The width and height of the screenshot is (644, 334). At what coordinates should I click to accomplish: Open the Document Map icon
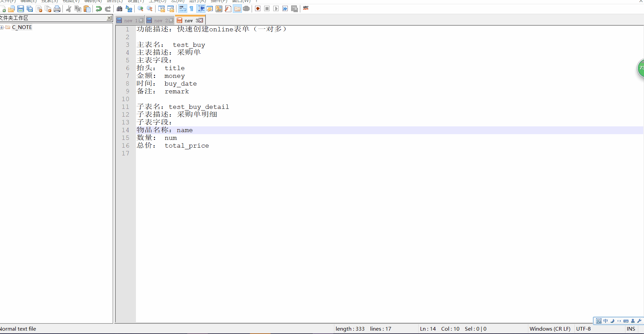[x=219, y=9]
